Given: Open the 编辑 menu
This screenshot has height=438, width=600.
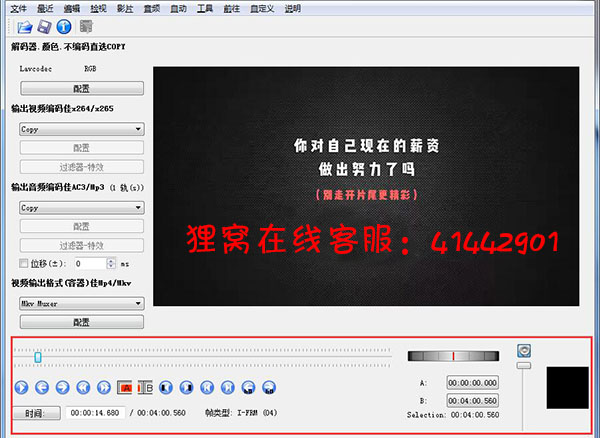Looking at the screenshot, I should 72,8.
